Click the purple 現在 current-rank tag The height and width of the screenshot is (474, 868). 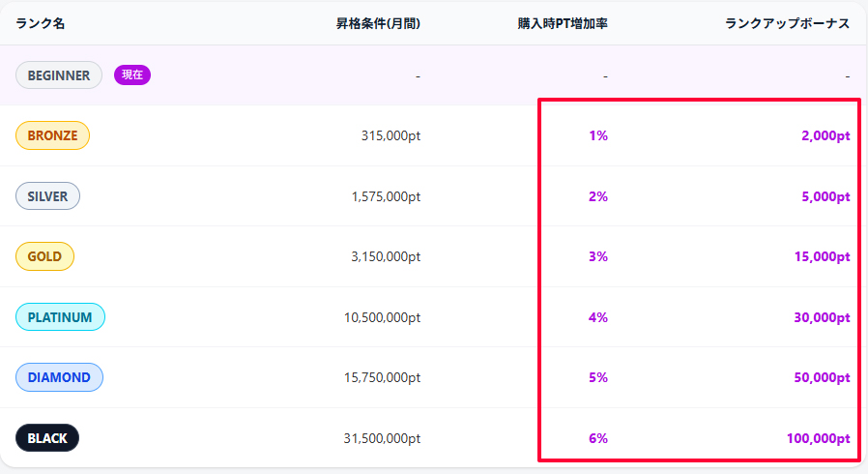pyautogui.click(x=132, y=75)
